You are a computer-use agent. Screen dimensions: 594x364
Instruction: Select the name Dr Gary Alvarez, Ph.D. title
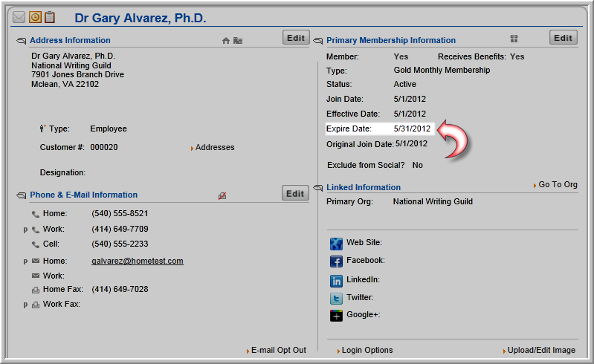[141, 18]
